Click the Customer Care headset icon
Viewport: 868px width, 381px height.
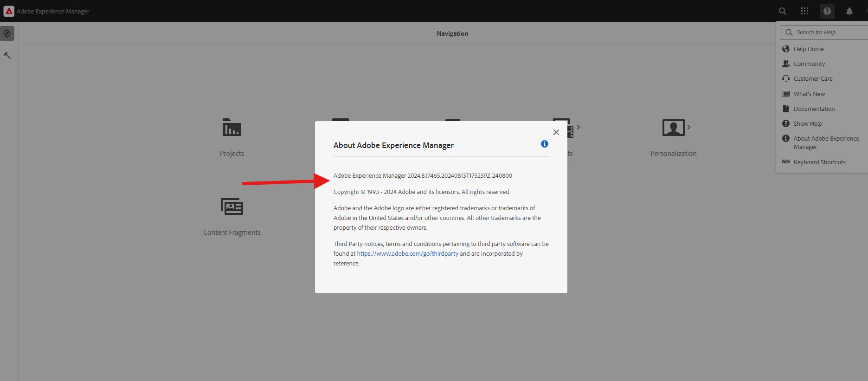coord(786,78)
